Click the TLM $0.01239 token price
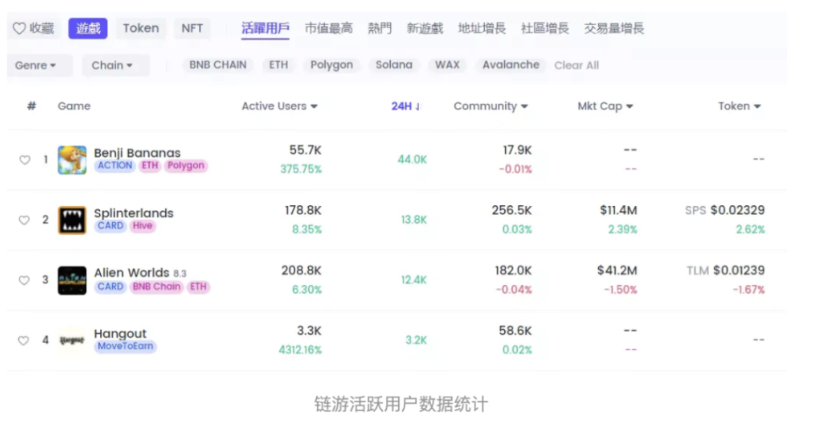823x421 pixels. [x=725, y=271]
